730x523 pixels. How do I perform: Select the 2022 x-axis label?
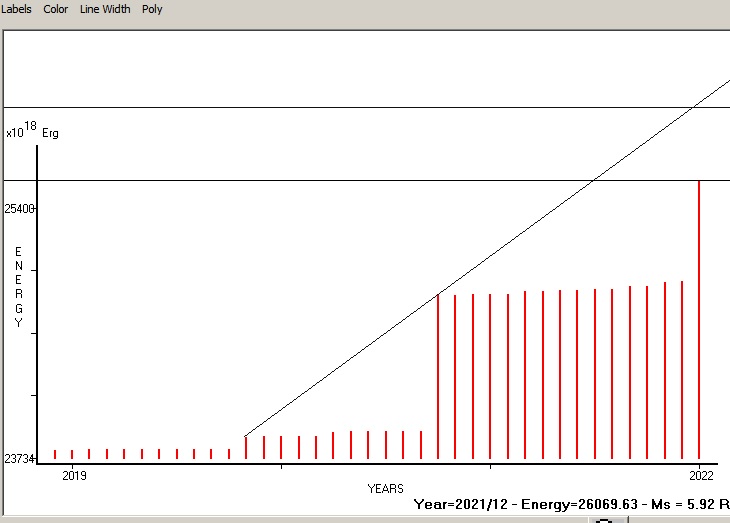702,474
